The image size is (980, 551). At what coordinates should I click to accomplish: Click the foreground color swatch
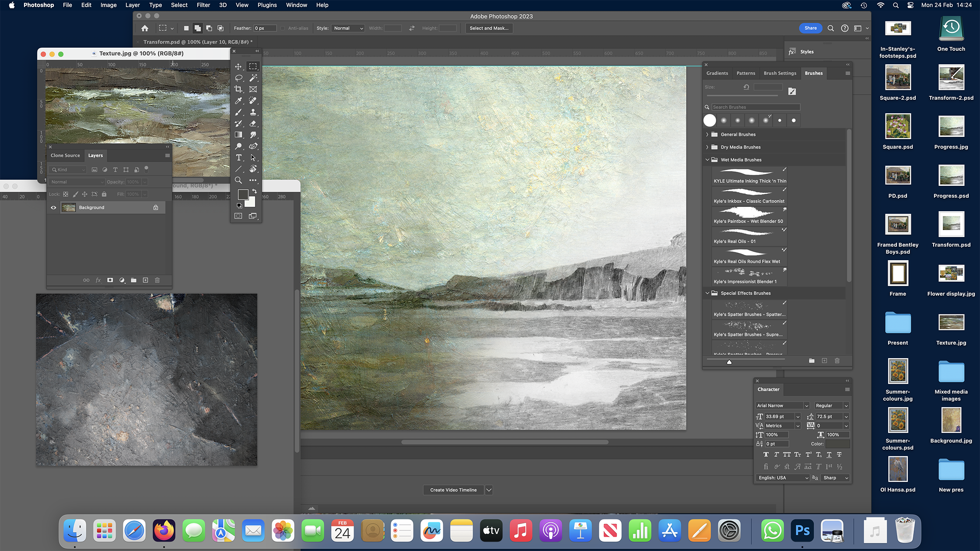click(x=243, y=194)
